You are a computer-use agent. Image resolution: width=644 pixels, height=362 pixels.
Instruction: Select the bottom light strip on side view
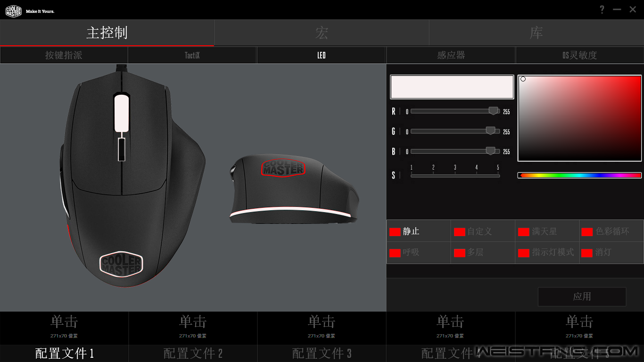290,213
